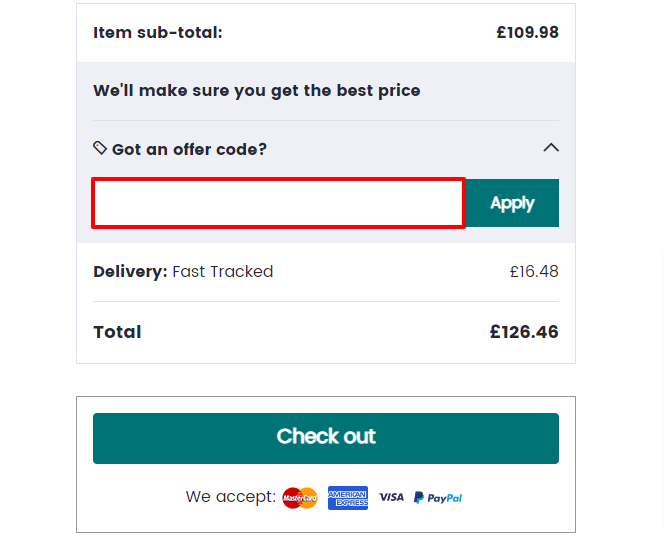Click the 'We accept:' label
Screen dimensions: 664x548
pos(231,496)
